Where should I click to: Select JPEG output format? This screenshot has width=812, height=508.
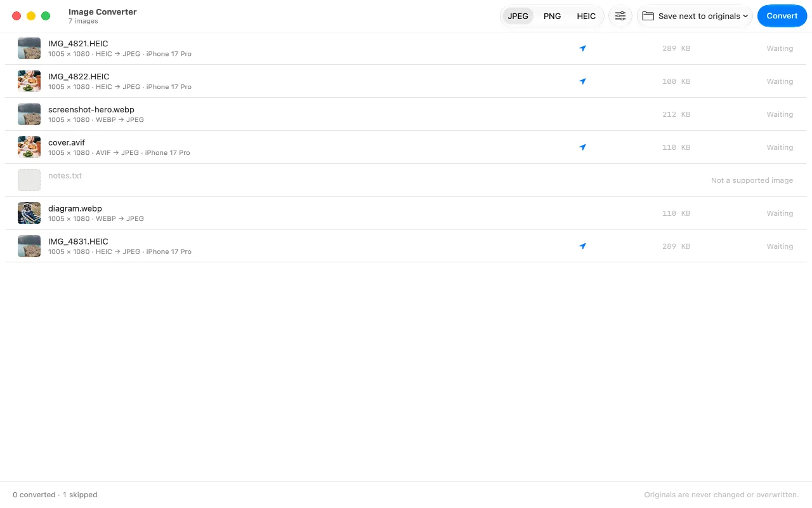(x=518, y=16)
